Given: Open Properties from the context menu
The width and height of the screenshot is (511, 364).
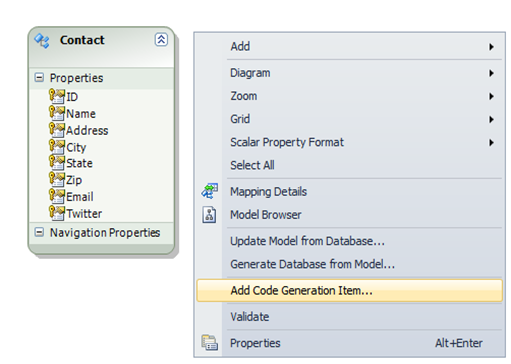Looking at the screenshot, I should pos(349,343).
